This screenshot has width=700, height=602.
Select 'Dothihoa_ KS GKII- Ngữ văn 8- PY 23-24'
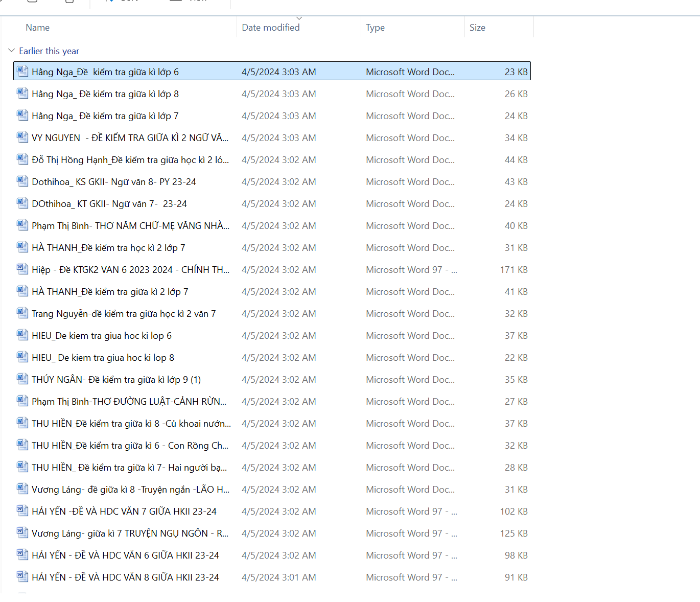tap(114, 182)
